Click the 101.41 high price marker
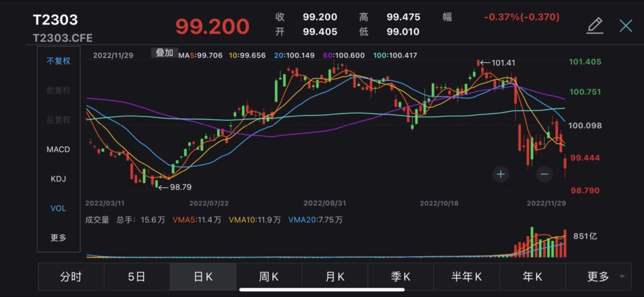644x297 pixels. point(497,63)
